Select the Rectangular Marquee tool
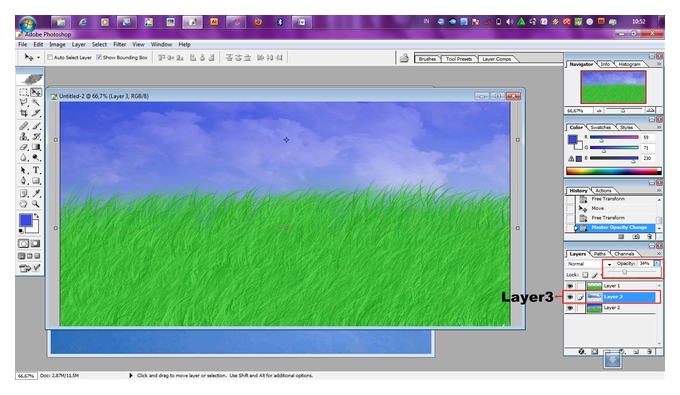Screen dimensions: 680x395 [x=24, y=92]
